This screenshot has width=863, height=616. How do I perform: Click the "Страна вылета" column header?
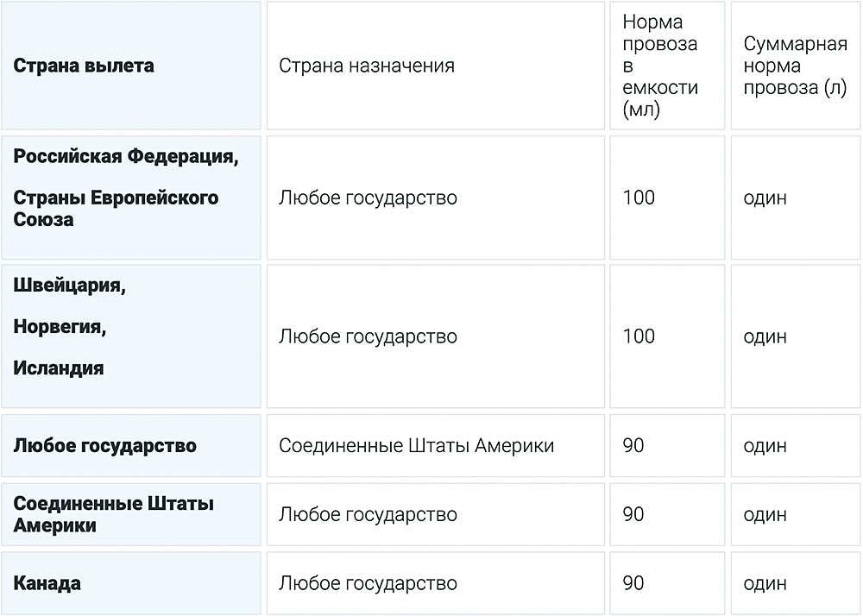pos(84,66)
